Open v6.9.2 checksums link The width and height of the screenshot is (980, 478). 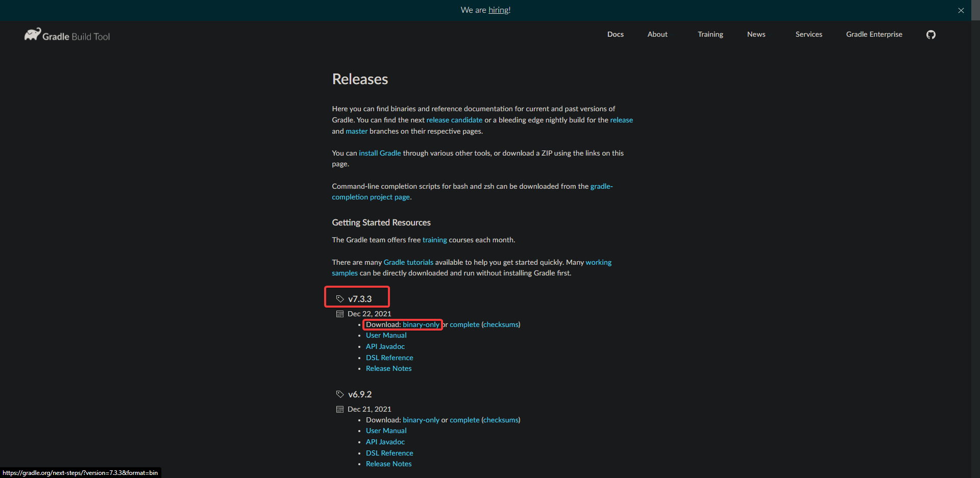tap(501, 420)
